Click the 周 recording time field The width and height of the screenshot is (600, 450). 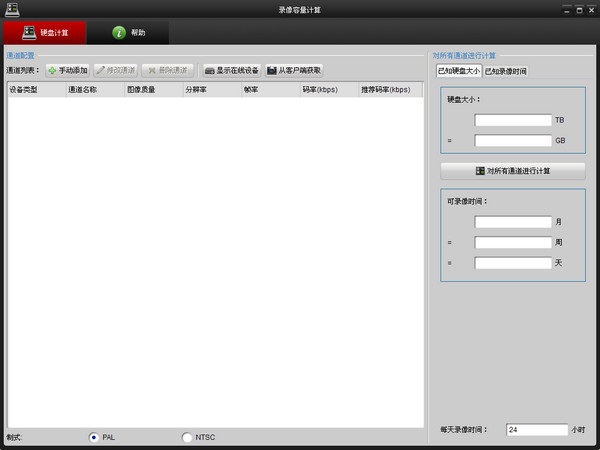(x=513, y=242)
